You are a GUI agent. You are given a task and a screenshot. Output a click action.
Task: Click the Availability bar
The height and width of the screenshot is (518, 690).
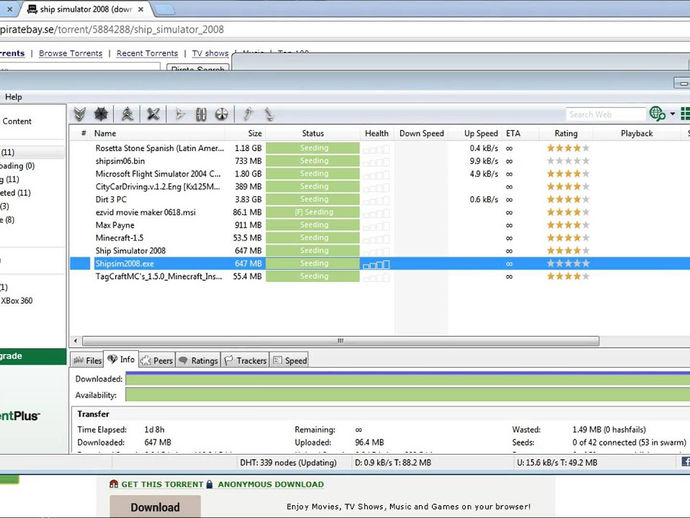click(x=407, y=395)
